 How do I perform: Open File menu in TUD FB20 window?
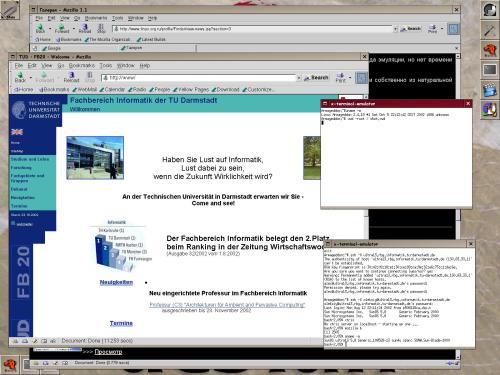coord(19,66)
